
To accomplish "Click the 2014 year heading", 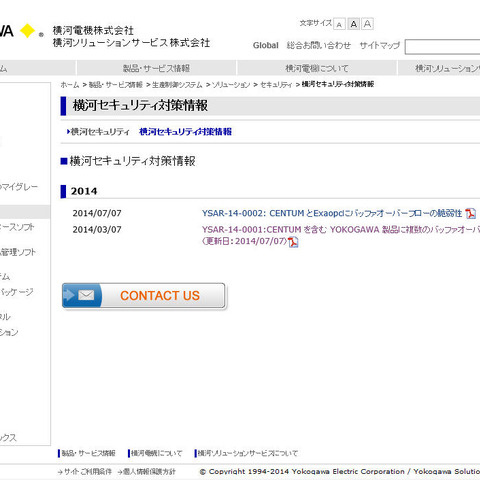I will 84,191.
